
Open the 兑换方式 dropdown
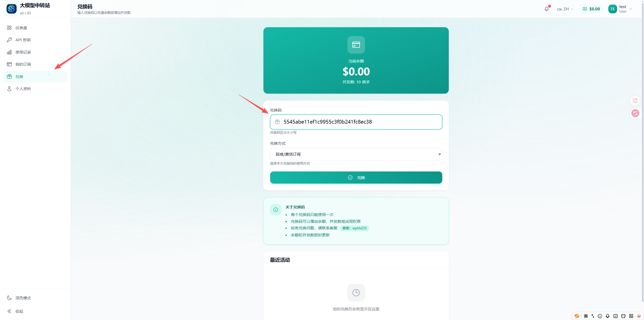pos(356,154)
